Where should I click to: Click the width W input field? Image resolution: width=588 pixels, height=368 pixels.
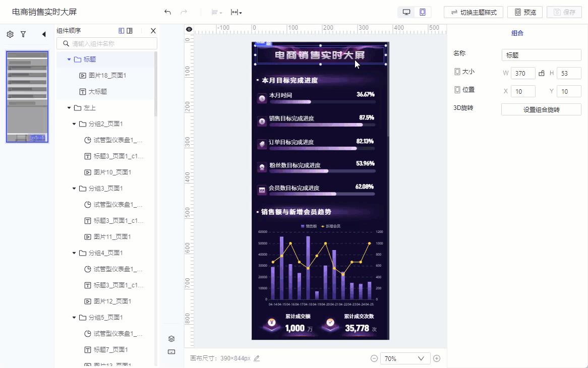click(523, 73)
